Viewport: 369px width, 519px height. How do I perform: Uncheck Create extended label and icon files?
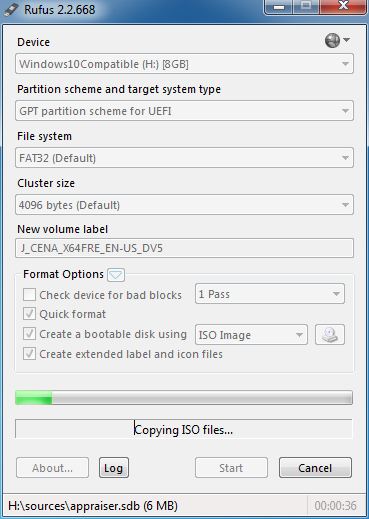click(x=29, y=354)
